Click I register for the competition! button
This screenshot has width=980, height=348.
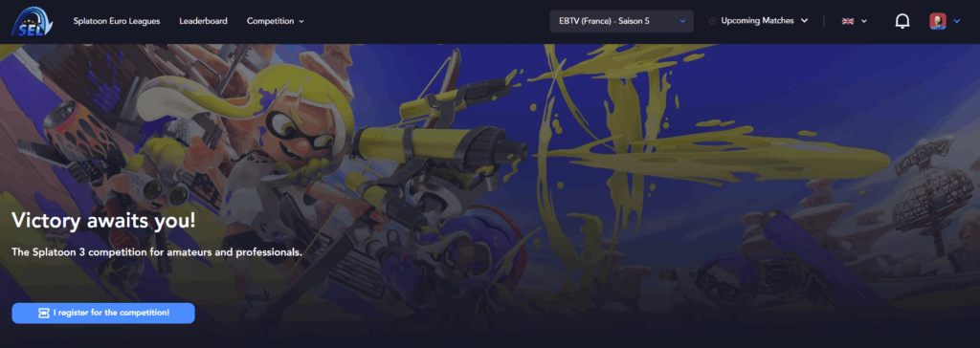click(103, 313)
